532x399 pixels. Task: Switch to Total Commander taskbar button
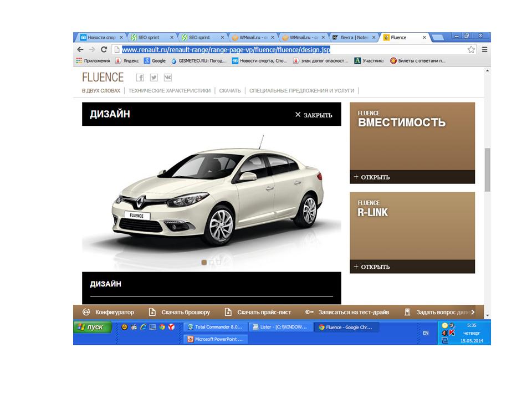[216, 327]
